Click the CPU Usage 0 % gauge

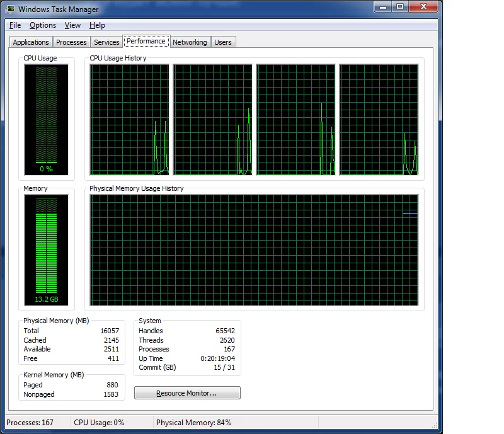[46, 120]
